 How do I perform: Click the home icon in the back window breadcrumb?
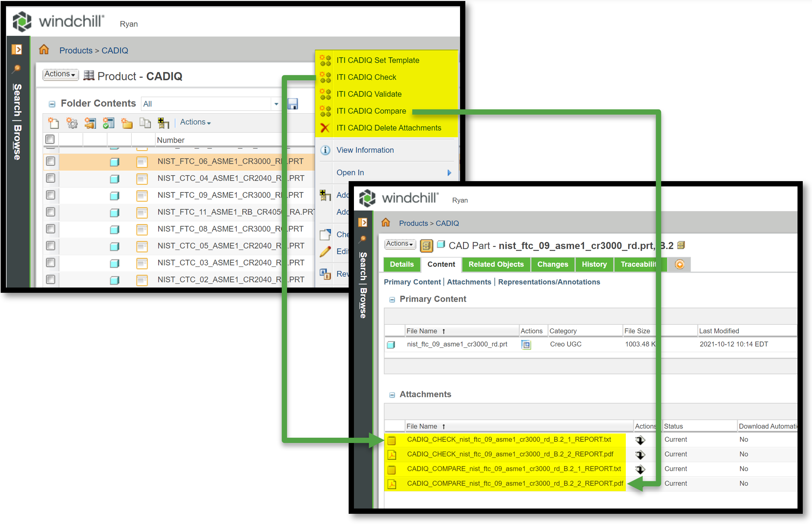43,50
